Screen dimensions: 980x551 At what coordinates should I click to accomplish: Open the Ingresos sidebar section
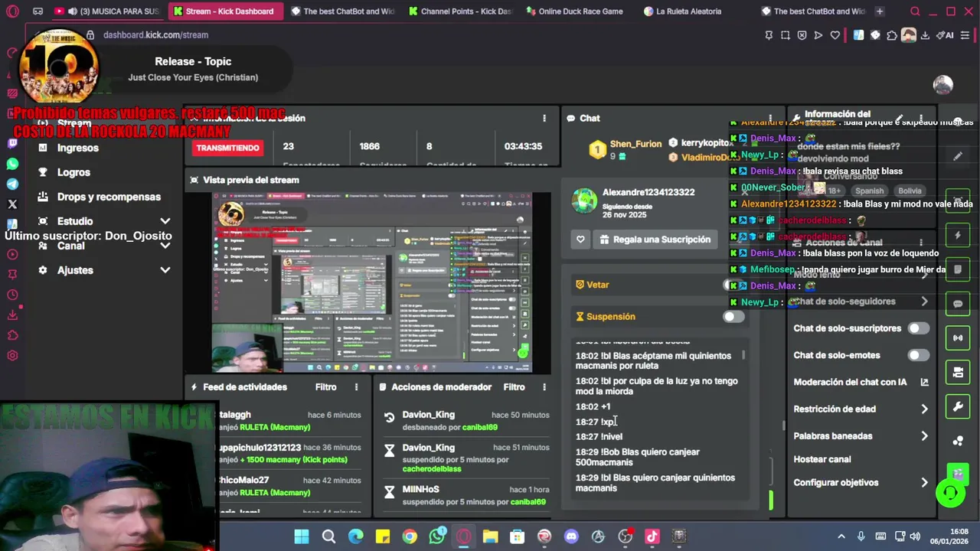coord(77,148)
